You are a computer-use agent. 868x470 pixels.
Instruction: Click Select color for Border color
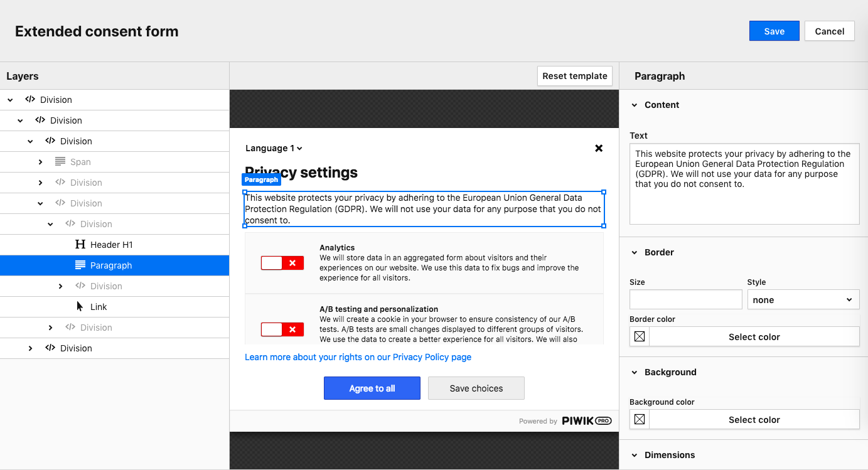(754, 336)
